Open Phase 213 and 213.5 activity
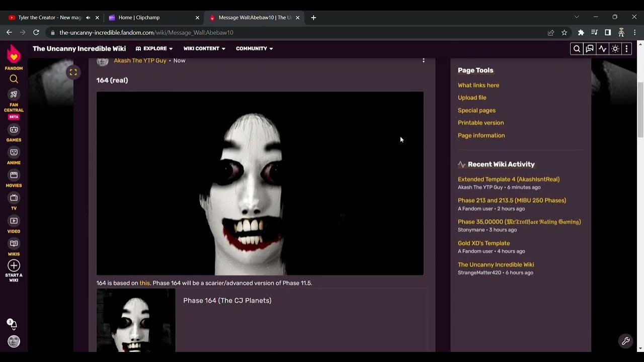 click(512, 201)
